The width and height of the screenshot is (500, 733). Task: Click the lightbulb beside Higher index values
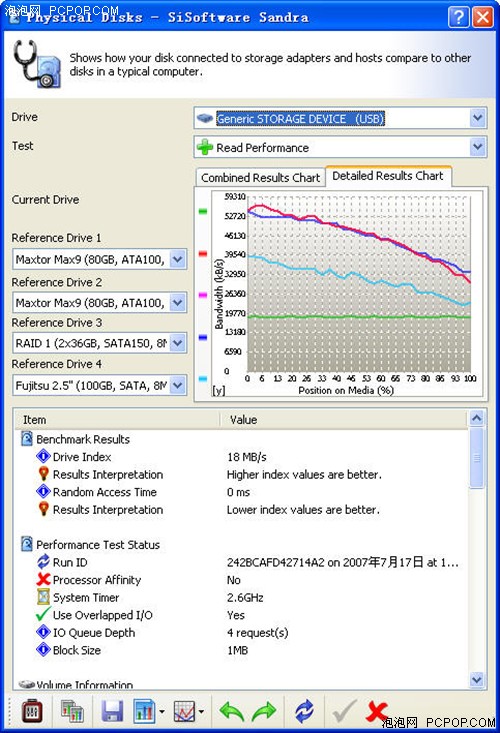43,474
